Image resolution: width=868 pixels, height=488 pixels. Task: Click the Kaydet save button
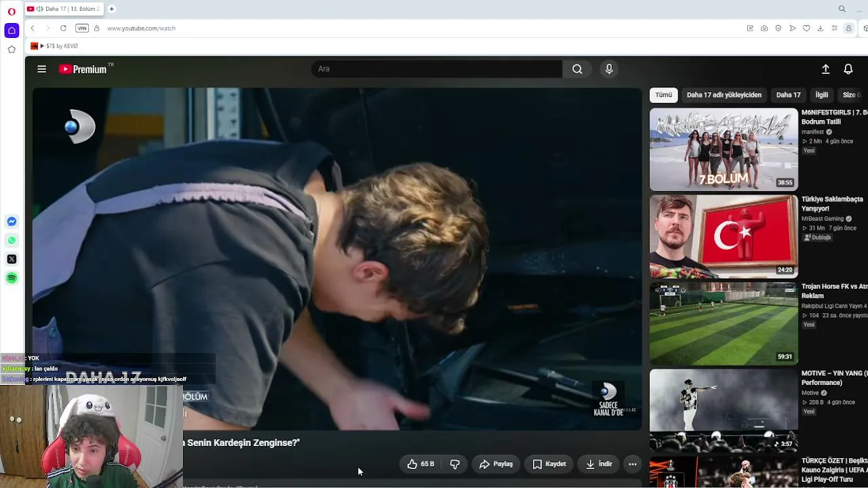[x=549, y=464]
